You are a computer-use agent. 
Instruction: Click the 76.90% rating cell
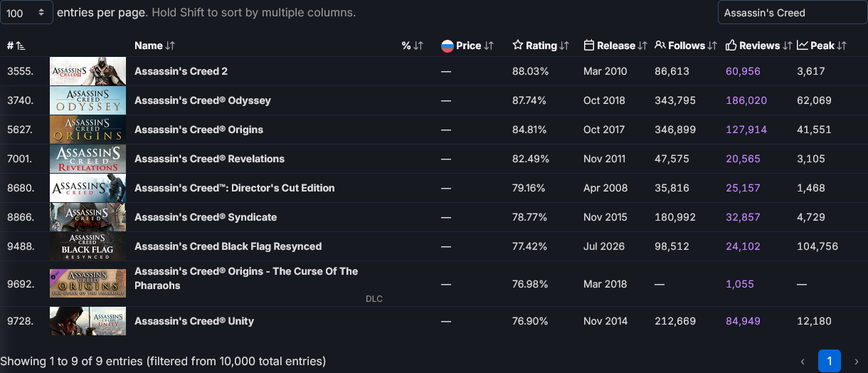click(529, 321)
